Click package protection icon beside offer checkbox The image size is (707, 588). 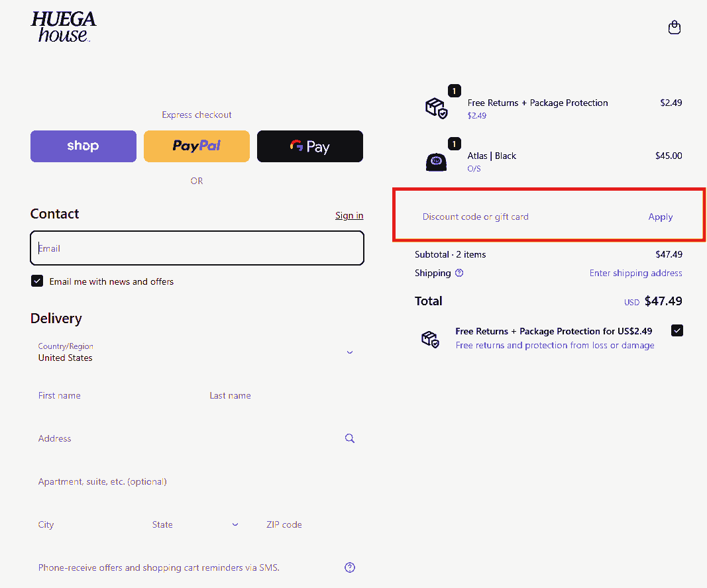click(x=430, y=339)
